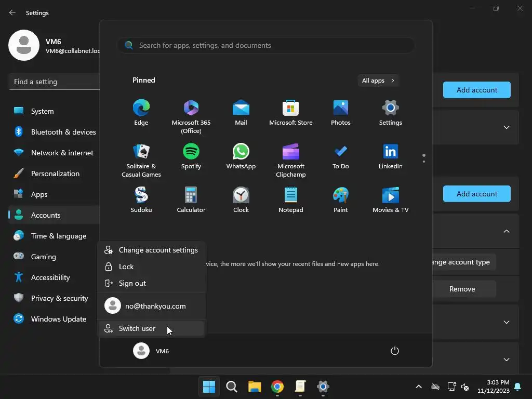
Task: Expand the section below first Add account
Action: pyautogui.click(x=507, y=127)
